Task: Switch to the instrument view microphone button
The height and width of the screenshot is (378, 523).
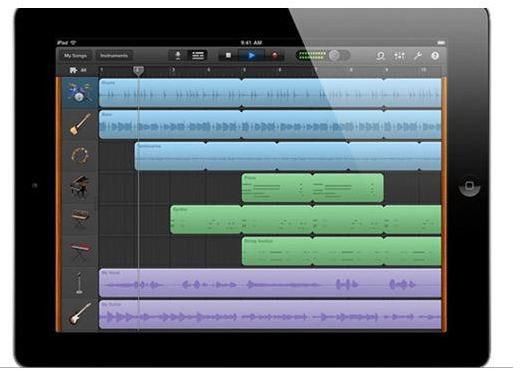Action: click(178, 55)
